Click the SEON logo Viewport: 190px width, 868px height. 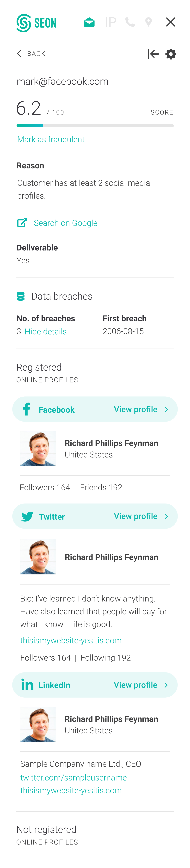click(36, 23)
